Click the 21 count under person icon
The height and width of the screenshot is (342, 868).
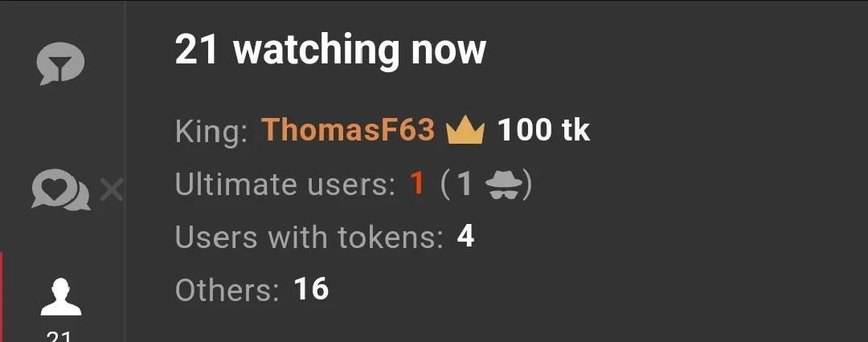coord(59,336)
